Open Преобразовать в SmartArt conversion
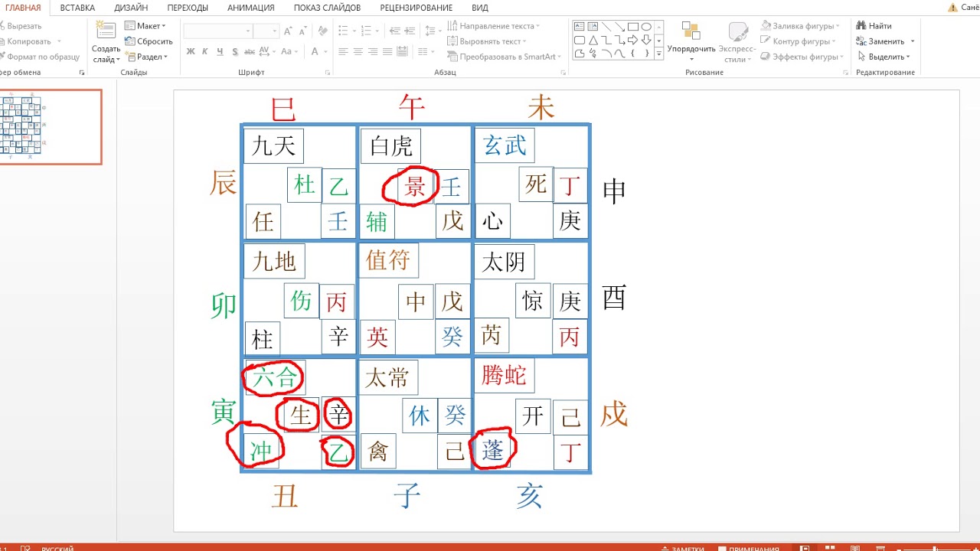The image size is (980, 551). coord(504,57)
